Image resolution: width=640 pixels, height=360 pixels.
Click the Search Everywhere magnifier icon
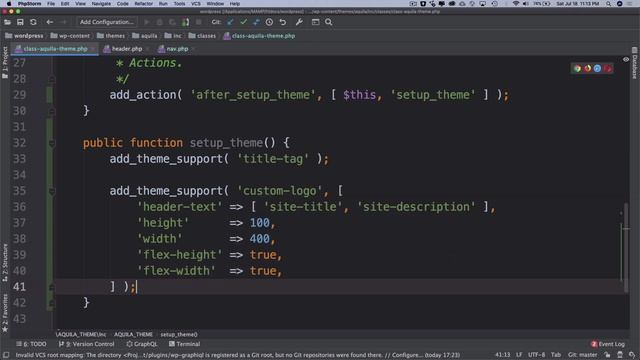click(329, 22)
